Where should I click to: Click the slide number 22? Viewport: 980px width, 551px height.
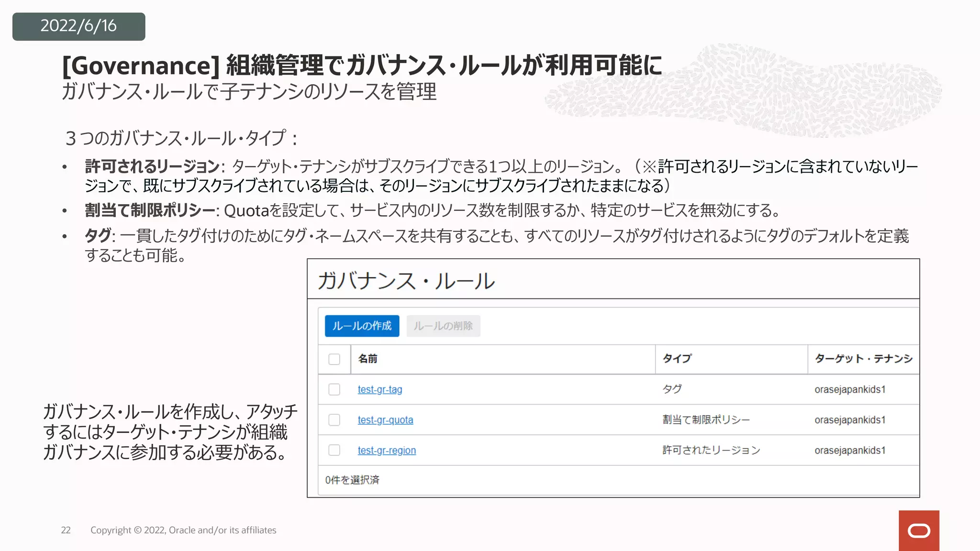(x=66, y=530)
